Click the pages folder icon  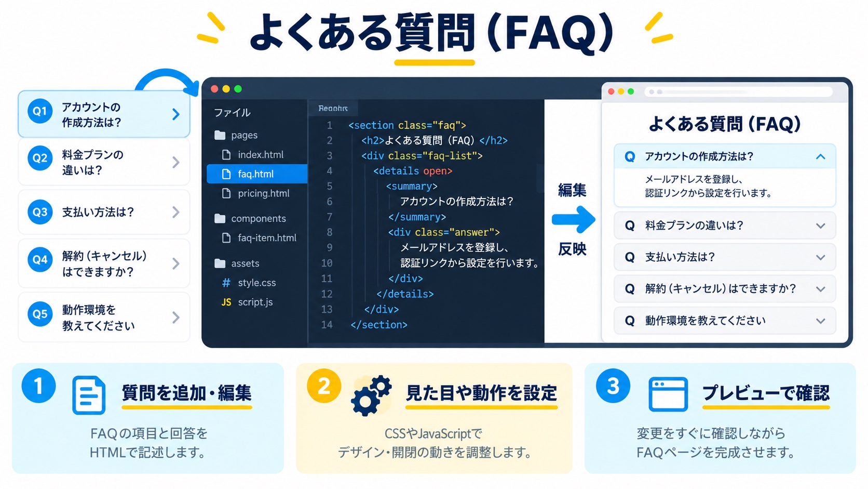[x=220, y=135]
